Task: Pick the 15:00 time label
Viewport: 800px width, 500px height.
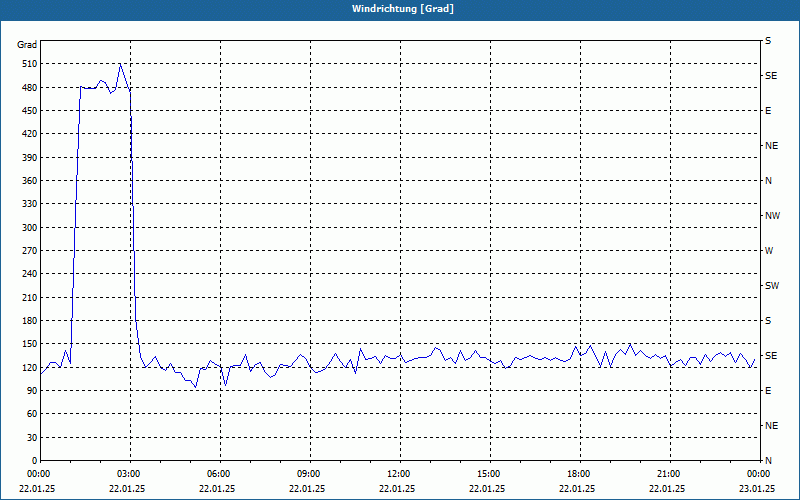Action: tap(487, 474)
